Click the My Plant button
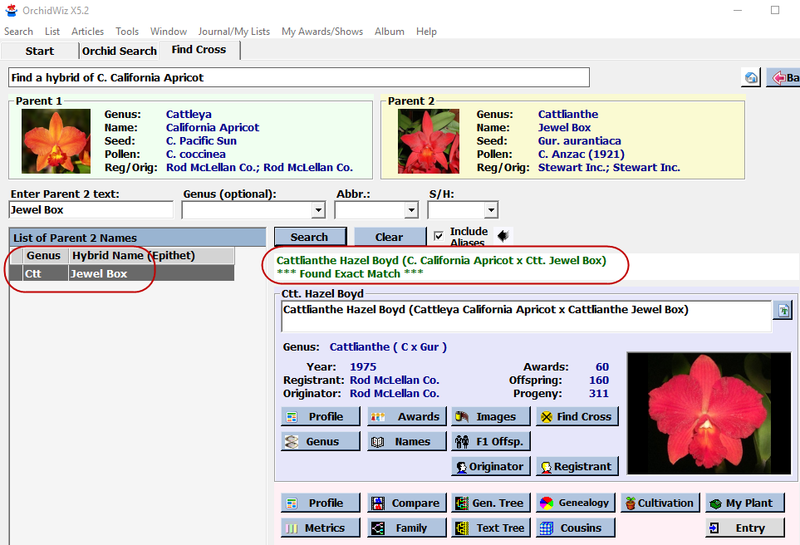 (745, 503)
